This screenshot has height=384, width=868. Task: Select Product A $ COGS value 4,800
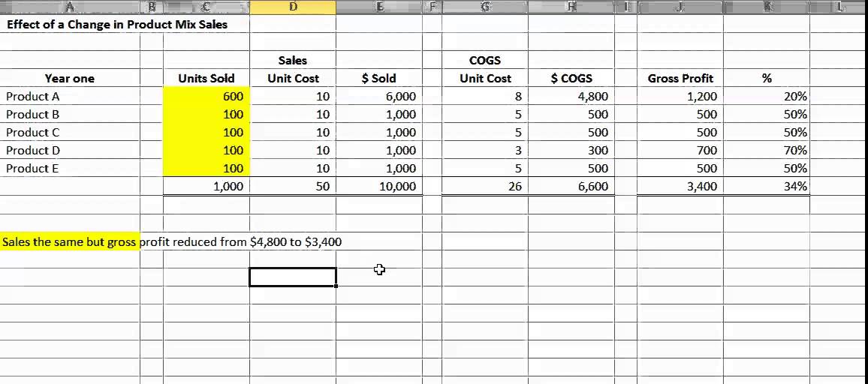[x=571, y=96]
